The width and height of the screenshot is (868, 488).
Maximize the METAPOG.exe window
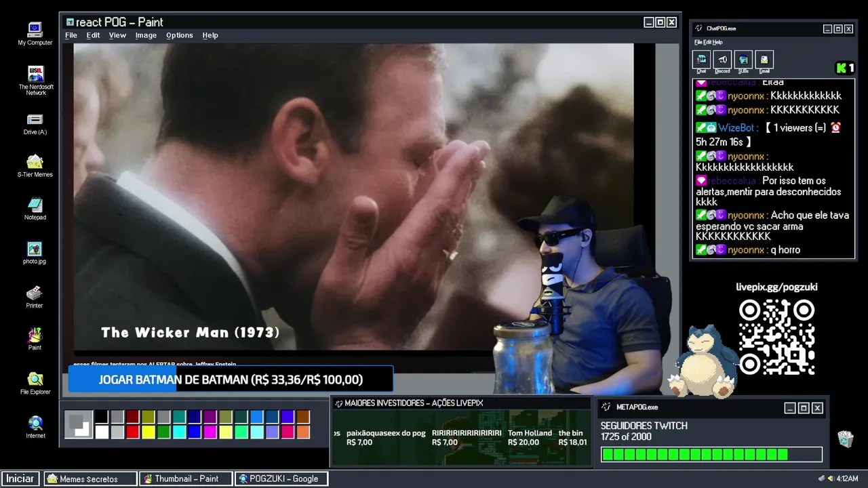click(x=804, y=408)
